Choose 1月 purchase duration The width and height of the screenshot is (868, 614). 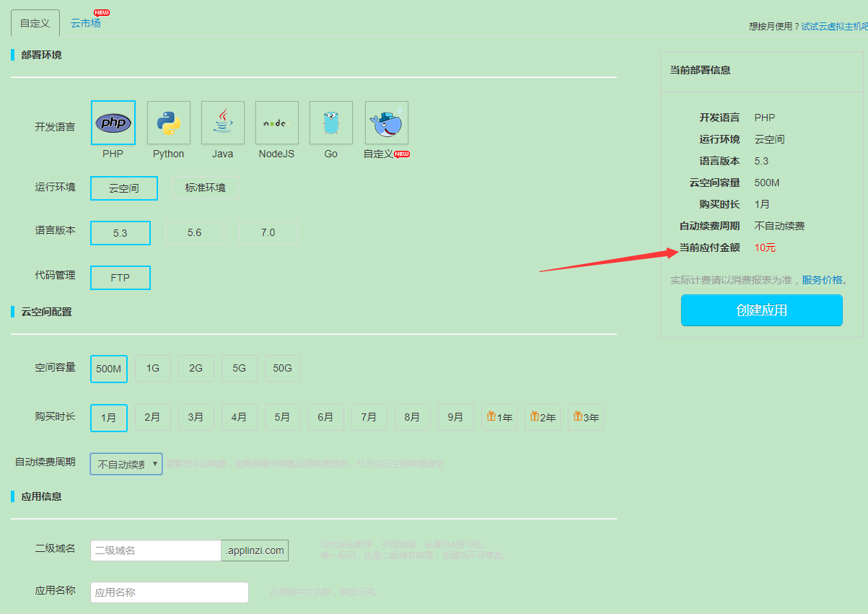[109, 418]
